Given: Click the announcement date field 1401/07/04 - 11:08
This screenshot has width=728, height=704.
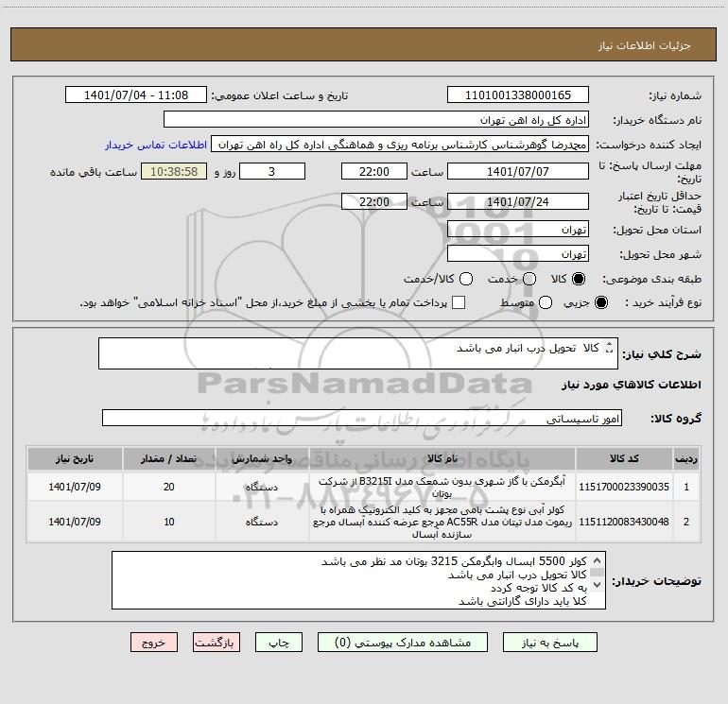Looking at the screenshot, I should (136, 94).
